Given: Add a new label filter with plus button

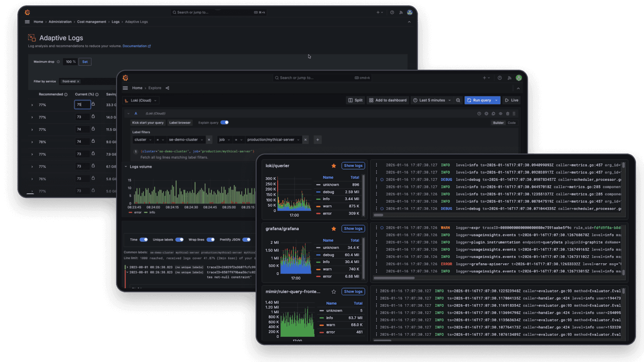Looking at the screenshot, I should coord(318,140).
